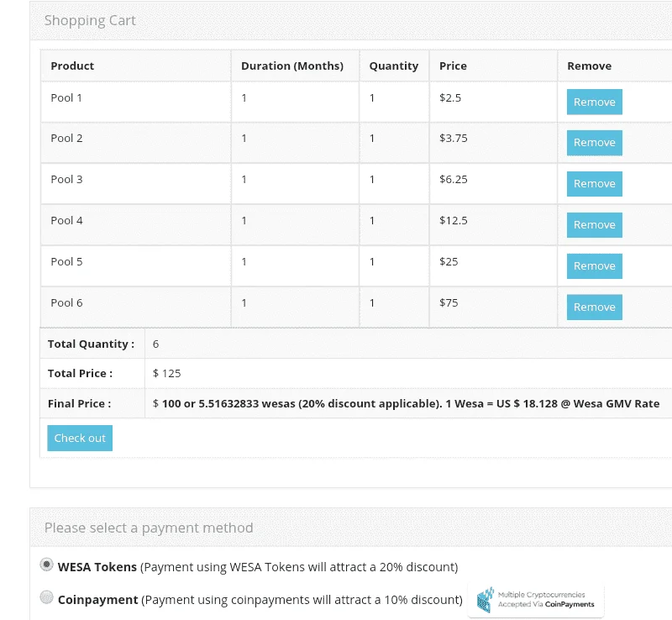Click the final price wesas discount text
Screen dimensions: 672x620
coord(406,404)
